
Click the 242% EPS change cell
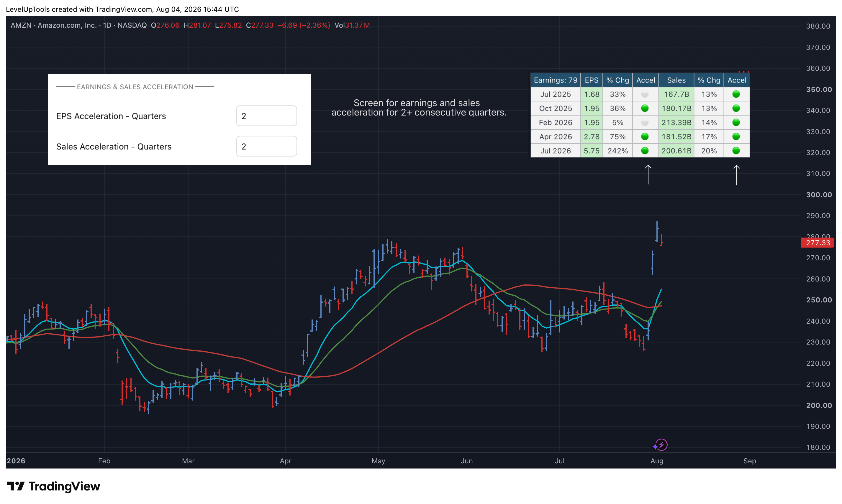click(x=618, y=151)
